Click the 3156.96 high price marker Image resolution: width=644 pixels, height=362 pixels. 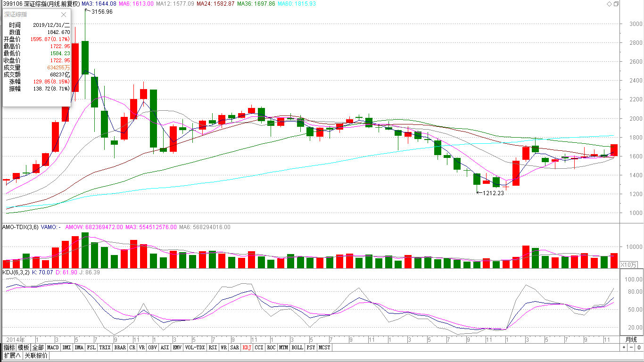(102, 11)
